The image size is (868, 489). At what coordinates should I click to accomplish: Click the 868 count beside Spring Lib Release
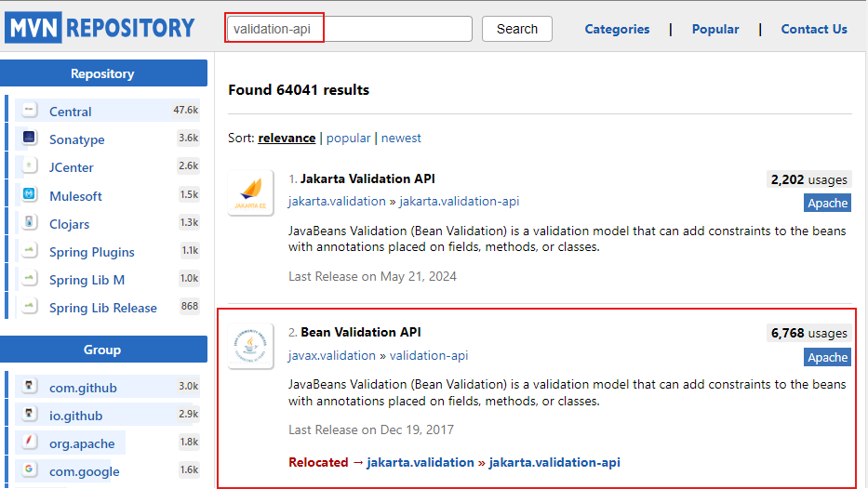(x=189, y=306)
